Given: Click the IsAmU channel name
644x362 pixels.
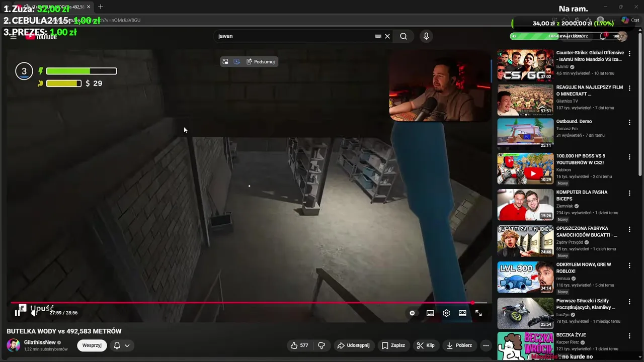Looking at the screenshot, I should click(562, 66).
